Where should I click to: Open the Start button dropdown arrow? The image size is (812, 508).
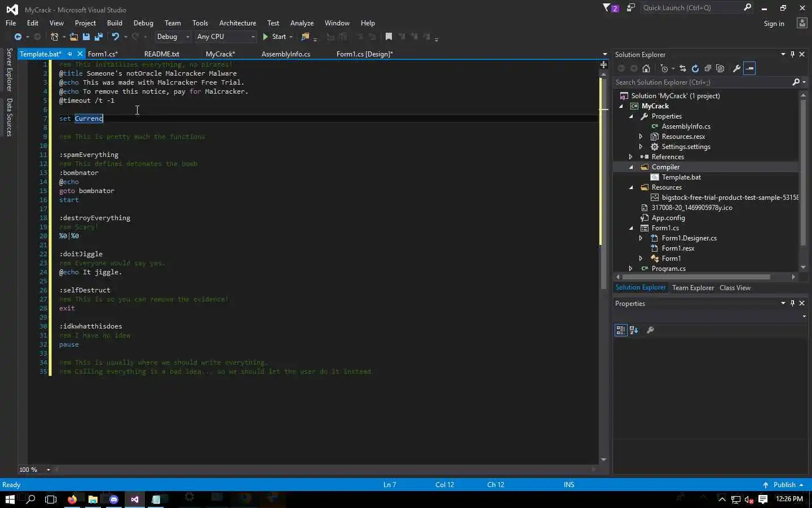click(x=291, y=37)
